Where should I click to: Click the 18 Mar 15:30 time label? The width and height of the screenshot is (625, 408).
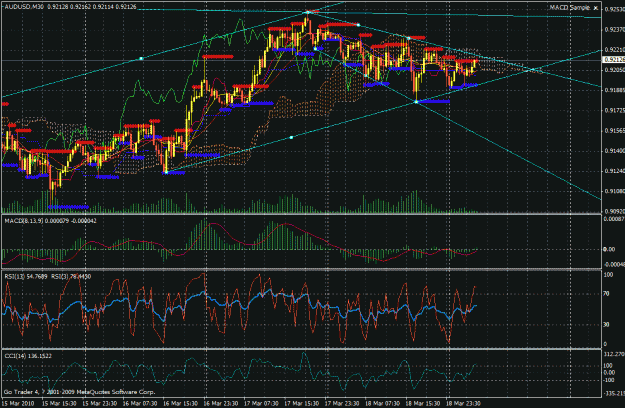point(423,403)
